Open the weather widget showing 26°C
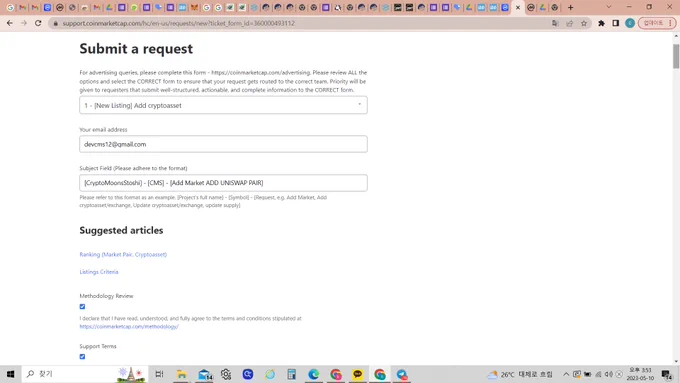Image resolution: width=680 pixels, height=383 pixels. [x=520, y=374]
